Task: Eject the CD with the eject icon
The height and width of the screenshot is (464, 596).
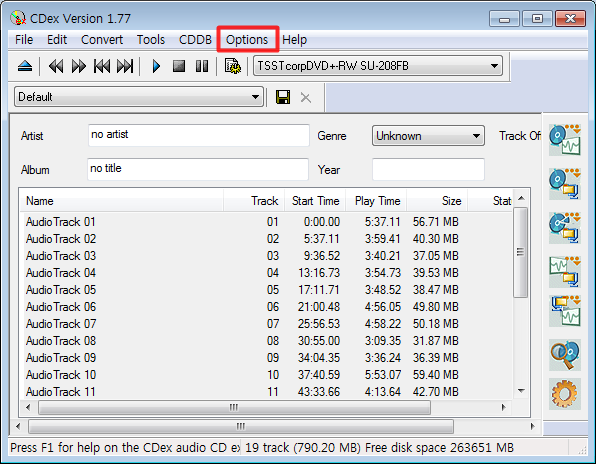Action: coord(25,67)
